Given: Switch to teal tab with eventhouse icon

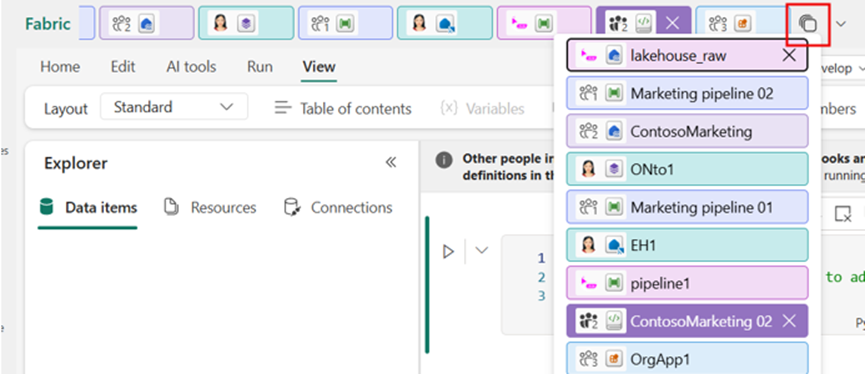Looking at the screenshot, I should click(445, 23).
